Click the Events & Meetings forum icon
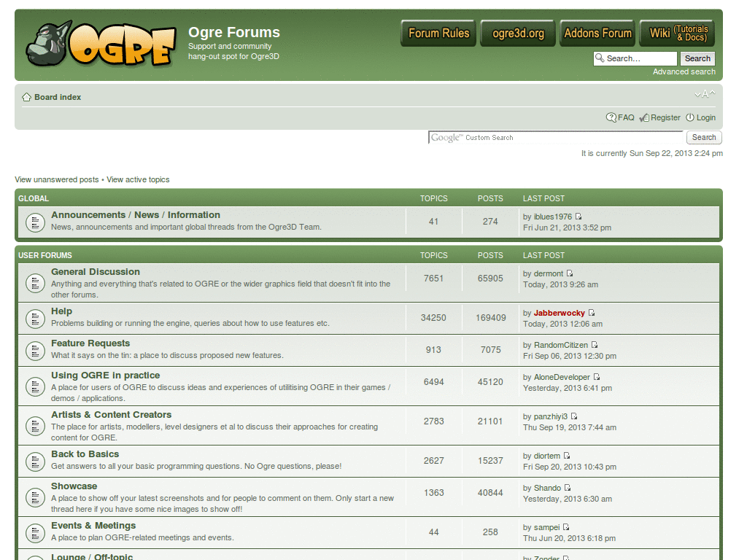 coord(35,533)
